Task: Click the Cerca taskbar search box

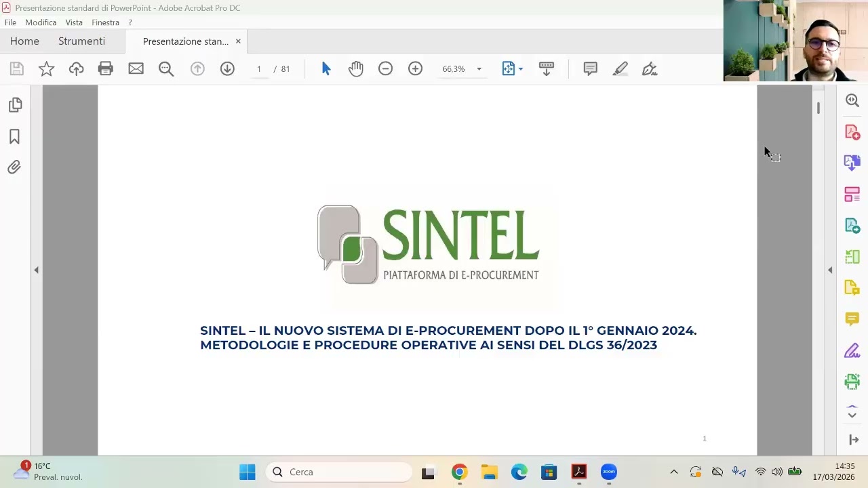Action: (x=338, y=472)
